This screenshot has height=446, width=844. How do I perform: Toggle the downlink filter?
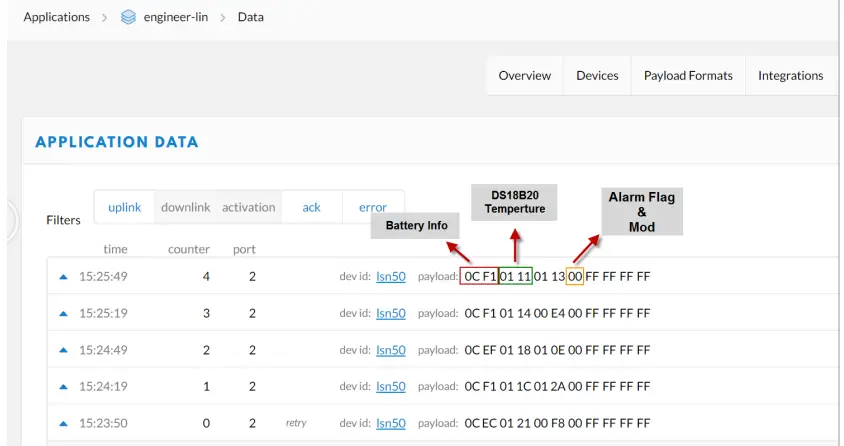(x=186, y=207)
